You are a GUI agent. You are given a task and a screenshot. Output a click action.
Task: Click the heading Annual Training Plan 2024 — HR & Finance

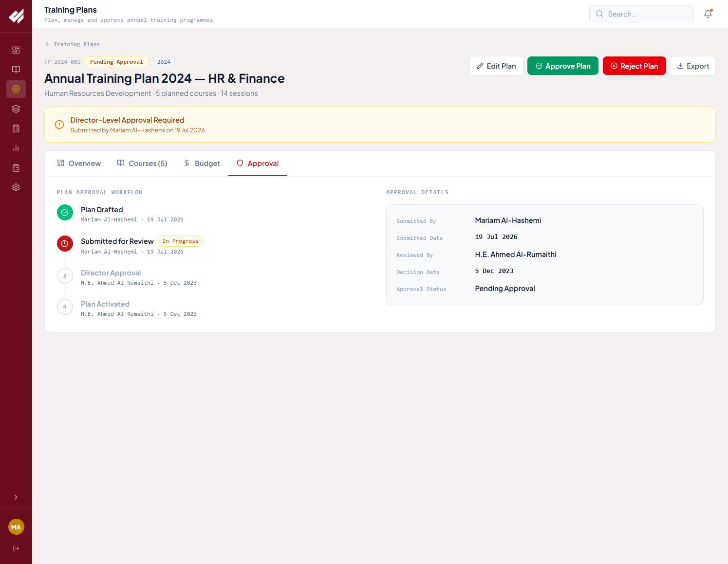(165, 78)
